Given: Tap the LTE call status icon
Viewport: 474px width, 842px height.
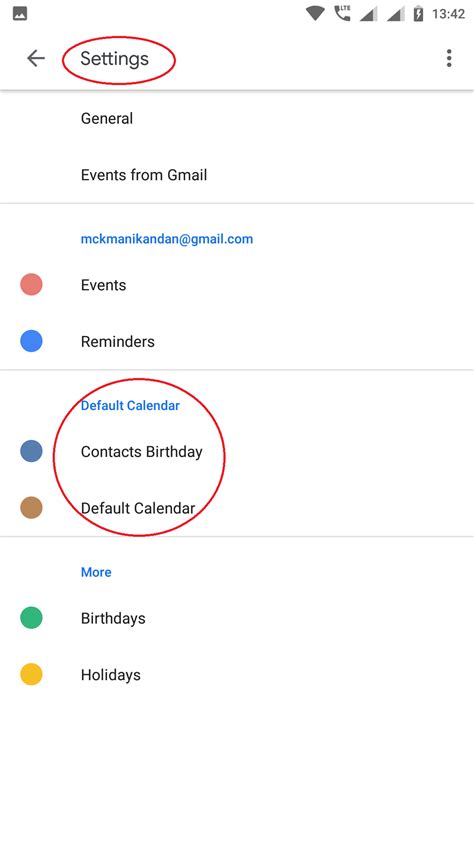Looking at the screenshot, I should (342, 13).
